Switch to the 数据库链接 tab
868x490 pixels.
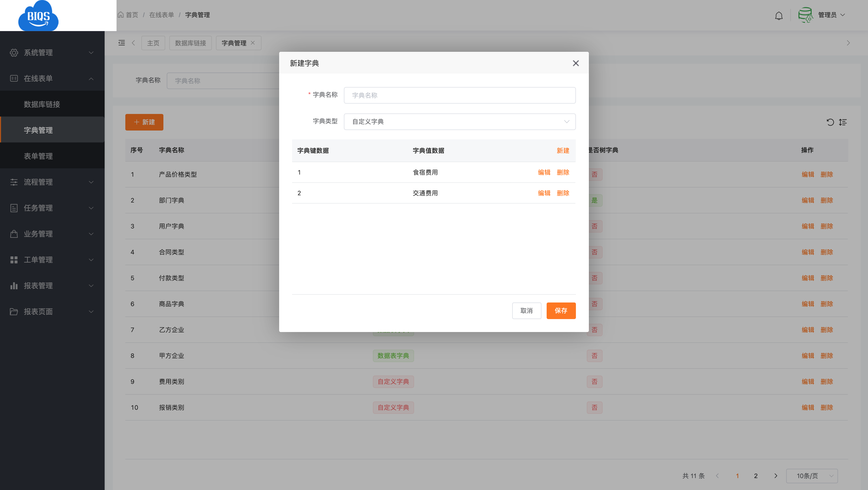[190, 43]
